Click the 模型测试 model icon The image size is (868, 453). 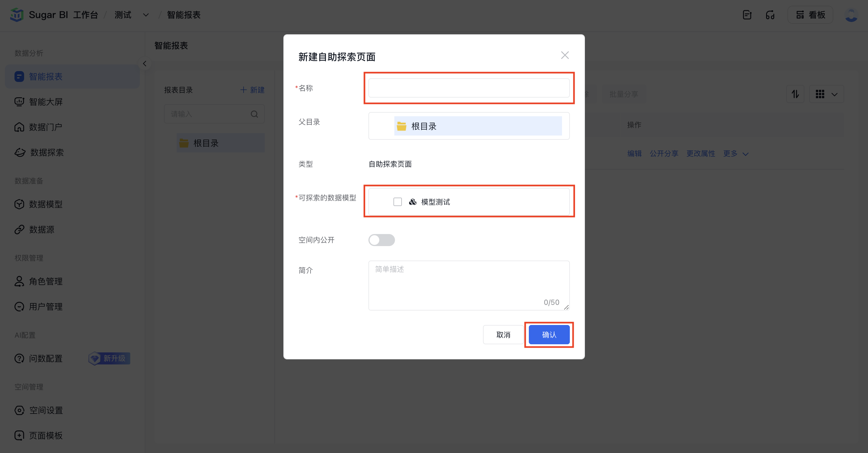point(412,202)
